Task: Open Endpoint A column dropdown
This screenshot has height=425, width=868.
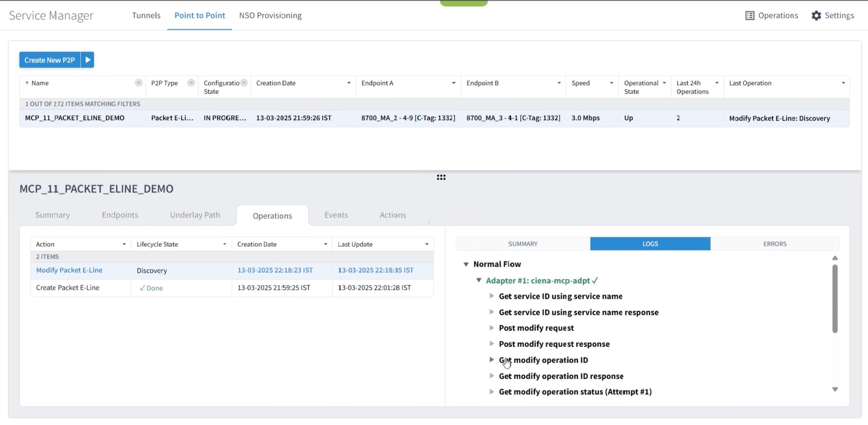Action: [454, 83]
